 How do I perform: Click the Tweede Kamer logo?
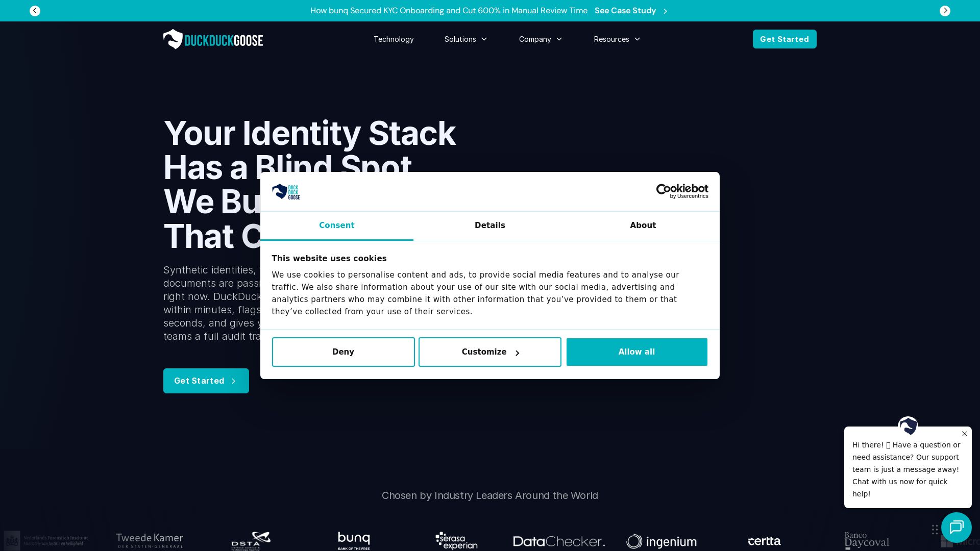coord(150,540)
